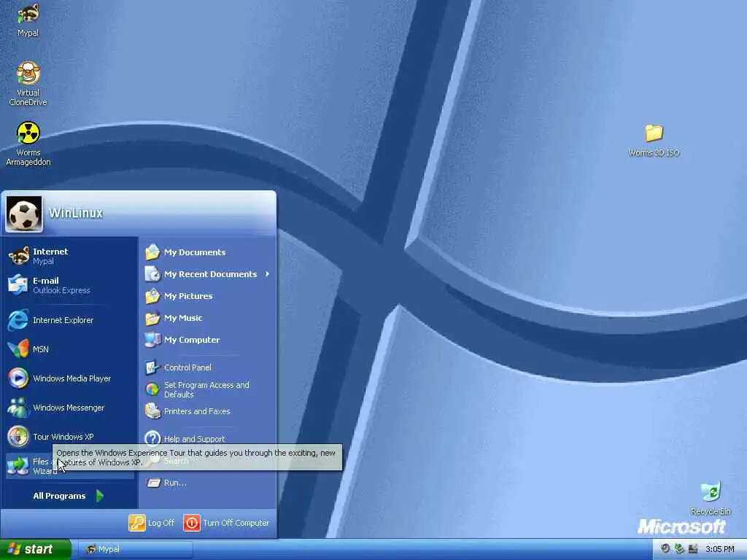
Task: Open the Mypal desktop shortcut icon
Action: click(28, 14)
